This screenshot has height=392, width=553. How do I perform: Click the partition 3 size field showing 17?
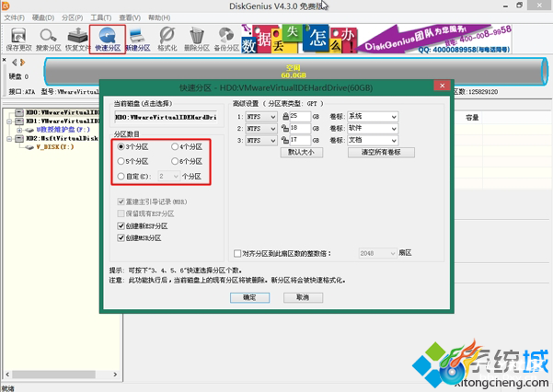coord(300,140)
